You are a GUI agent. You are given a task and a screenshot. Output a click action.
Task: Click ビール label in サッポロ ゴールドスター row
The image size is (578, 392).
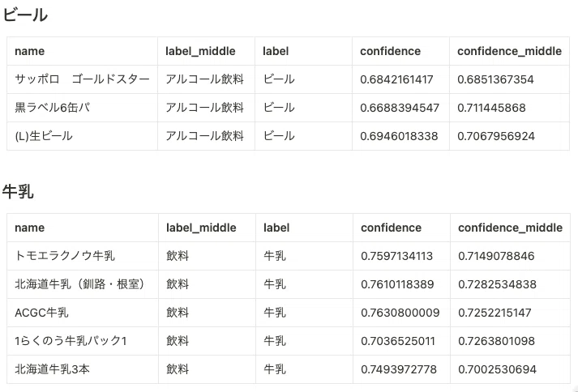(279, 79)
